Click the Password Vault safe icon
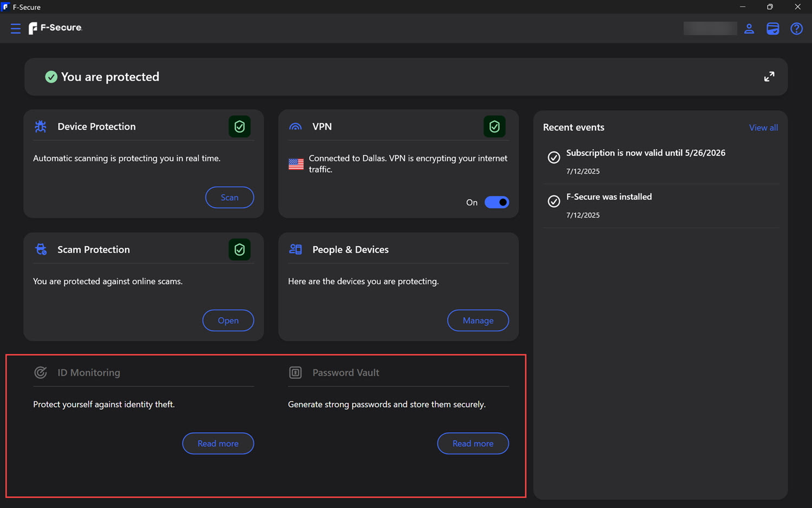 coord(296,373)
